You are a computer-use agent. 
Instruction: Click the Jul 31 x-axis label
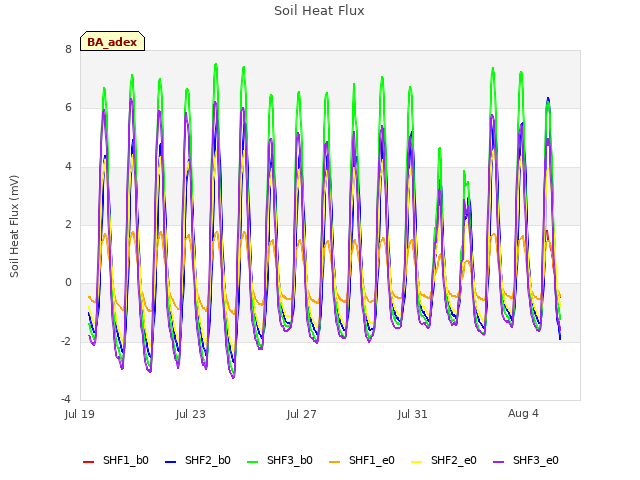413,414
